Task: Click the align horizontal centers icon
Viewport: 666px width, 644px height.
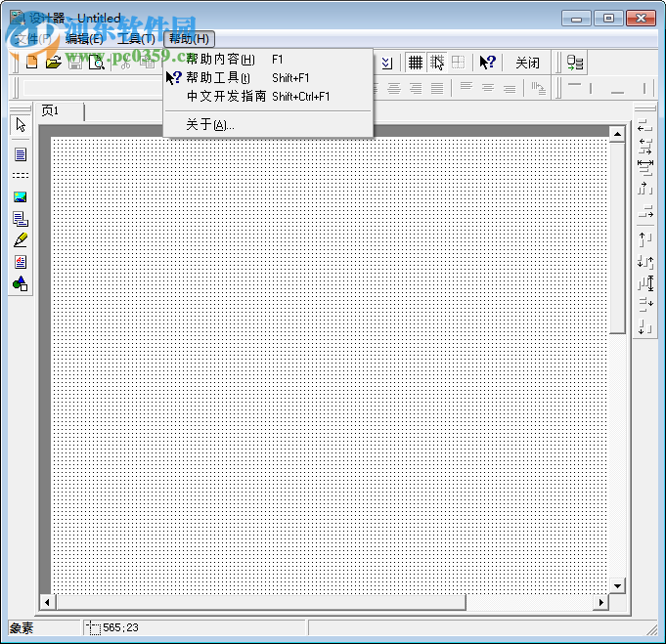Action: pyautogui.click(x=645, y=146)
